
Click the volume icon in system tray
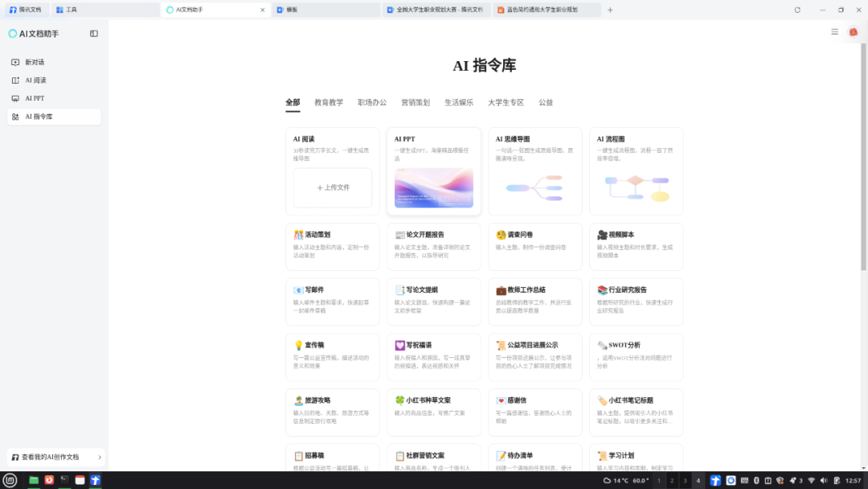[824, 481]
